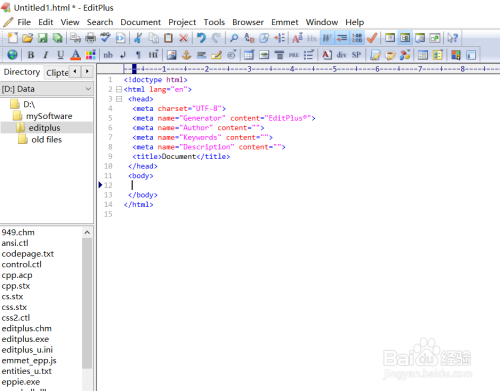Switch to the Directory tab
The image size is (500, 391).
click(x=22, y=72)
